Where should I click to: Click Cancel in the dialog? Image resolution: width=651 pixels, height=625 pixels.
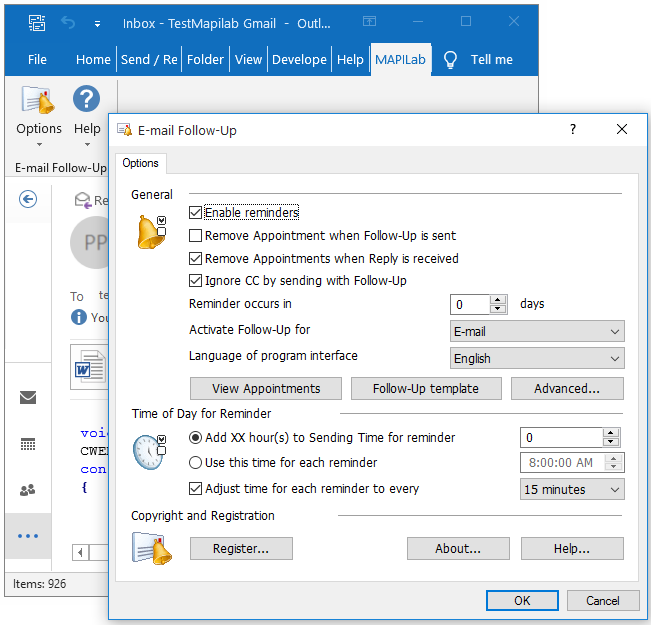[x=603, y=600]
